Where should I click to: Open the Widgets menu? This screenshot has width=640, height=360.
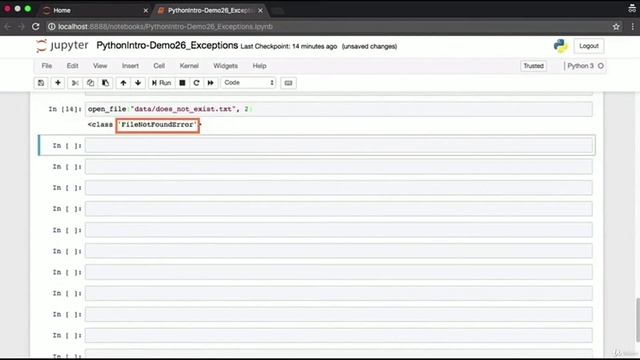[225, 66]
